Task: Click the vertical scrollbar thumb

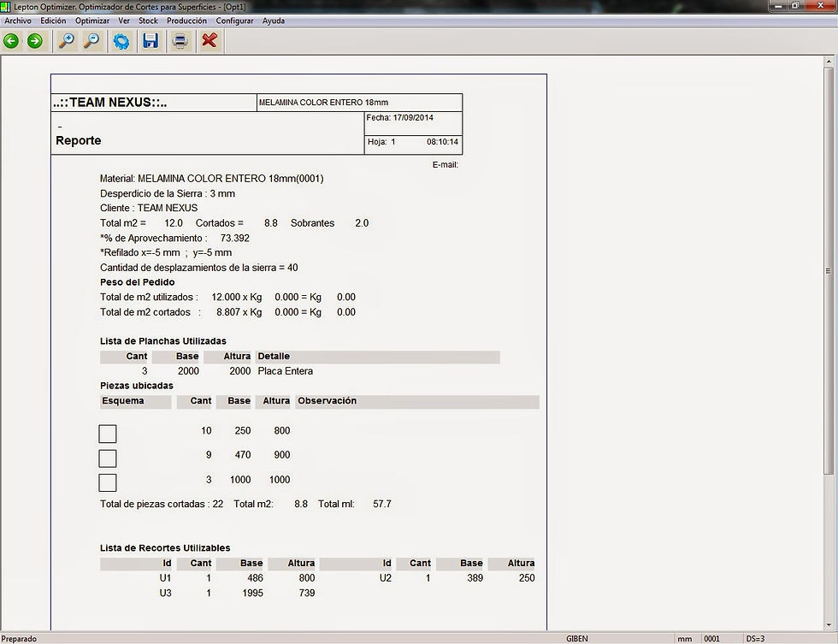Action: click(829, 271)
